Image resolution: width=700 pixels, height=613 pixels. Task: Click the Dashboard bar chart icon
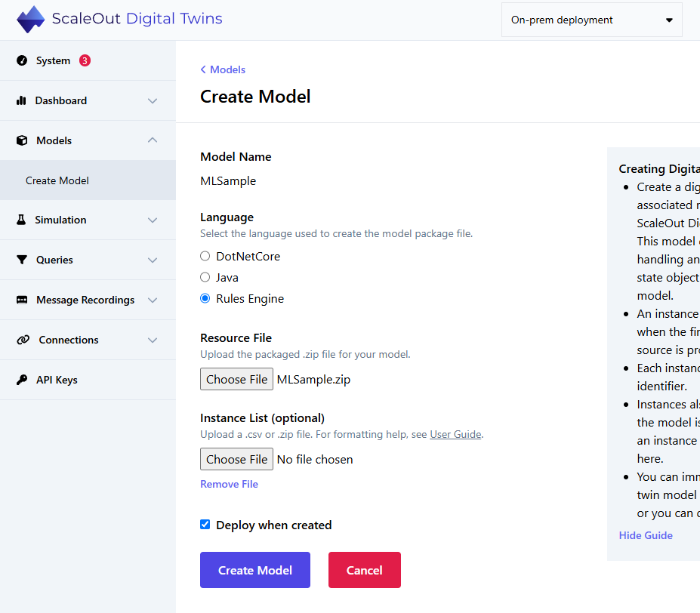click(x=21, y=100)
